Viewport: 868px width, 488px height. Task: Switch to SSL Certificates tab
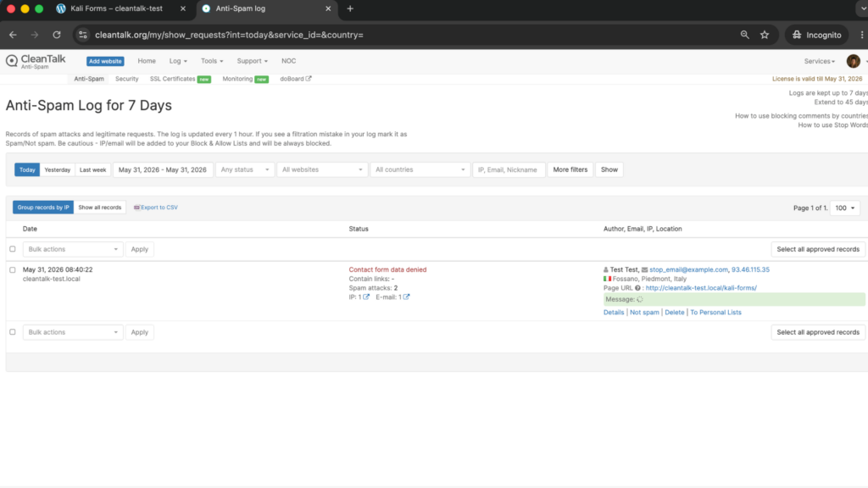click(x=180, y=79)
